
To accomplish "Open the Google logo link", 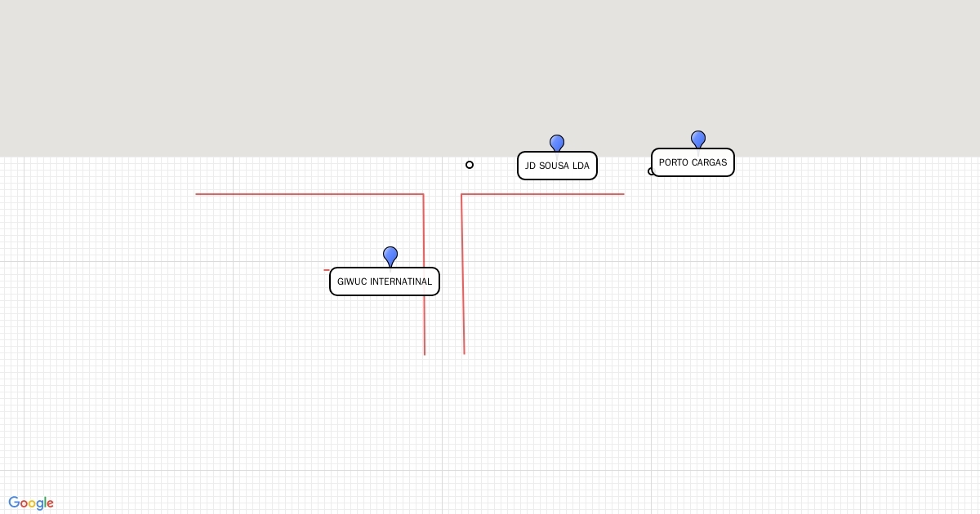I will coord(31,503).
